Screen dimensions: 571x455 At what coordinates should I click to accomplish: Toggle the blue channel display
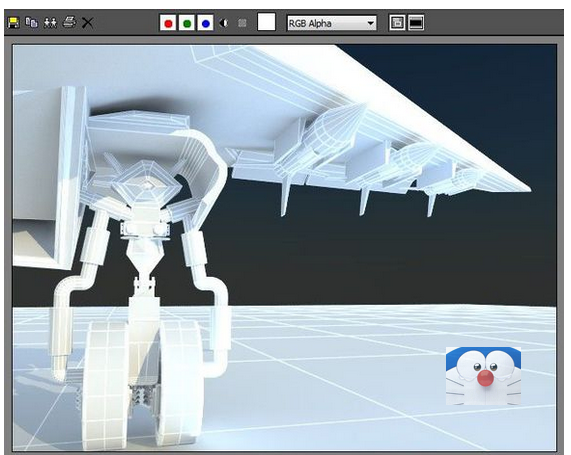[206, 23]
